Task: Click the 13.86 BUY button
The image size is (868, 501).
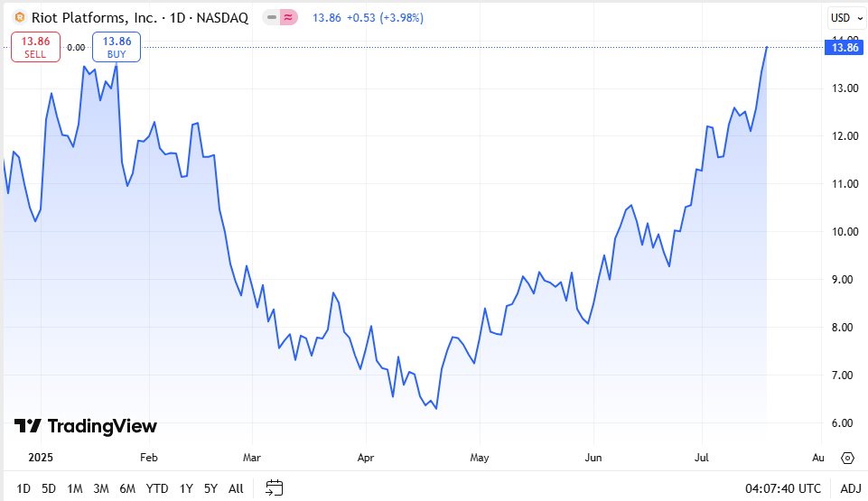Action: pos(117,47)
